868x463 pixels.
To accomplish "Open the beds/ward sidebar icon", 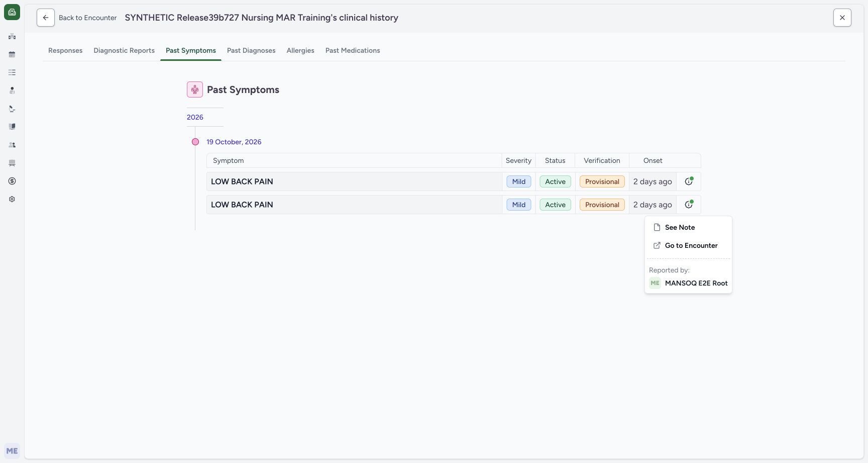I will coord(12,163).
